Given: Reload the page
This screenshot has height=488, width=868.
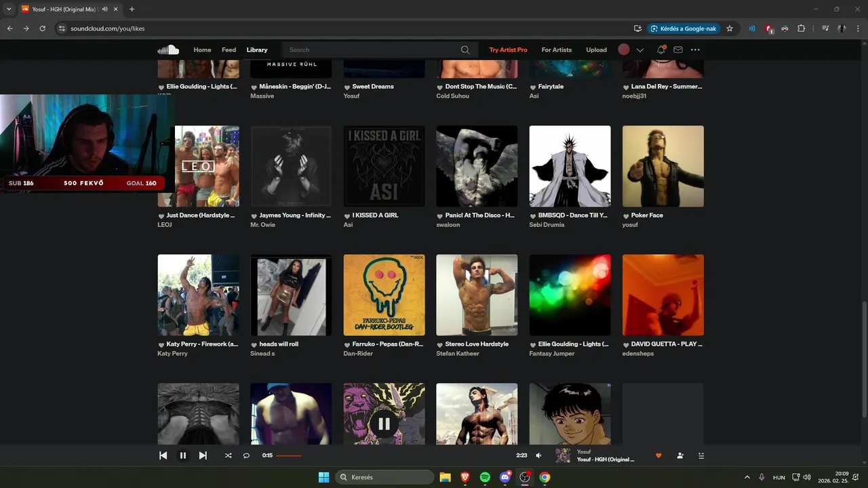Looking at the screenshot, I should (x=42, y=28).
